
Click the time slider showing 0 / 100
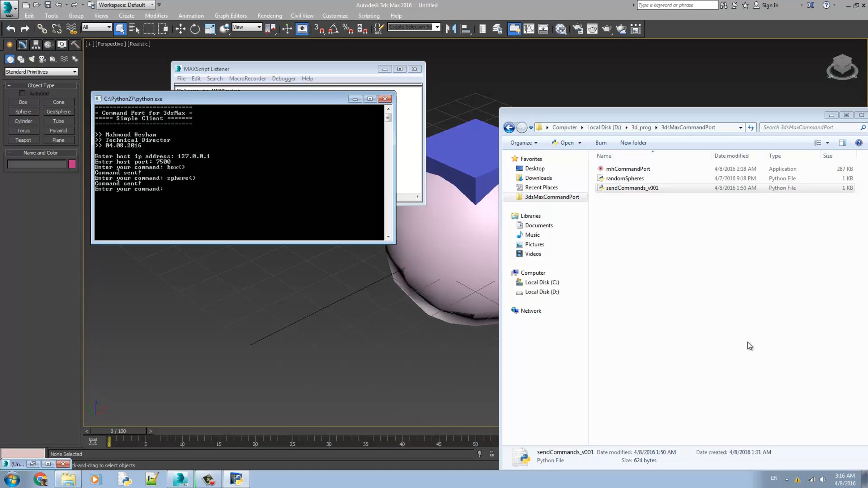118,431
